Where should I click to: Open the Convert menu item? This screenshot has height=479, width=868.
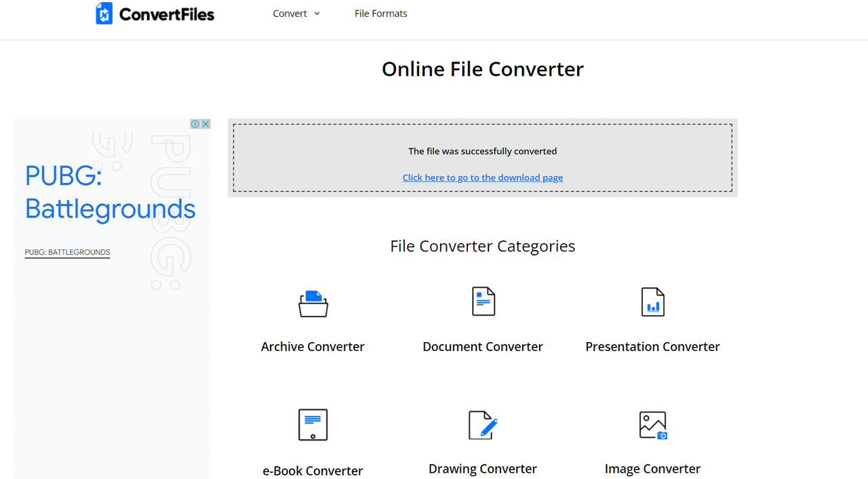(290, 14)
